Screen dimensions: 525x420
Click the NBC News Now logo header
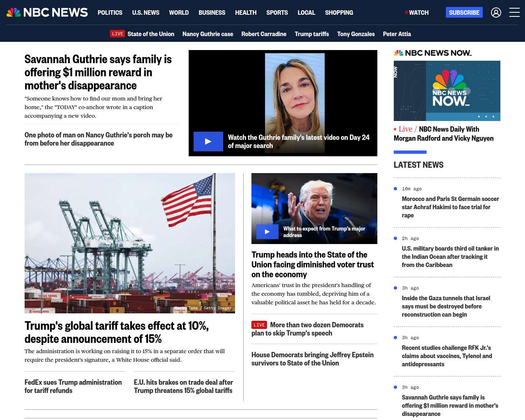pyautogui.click(x=432, y=53)
